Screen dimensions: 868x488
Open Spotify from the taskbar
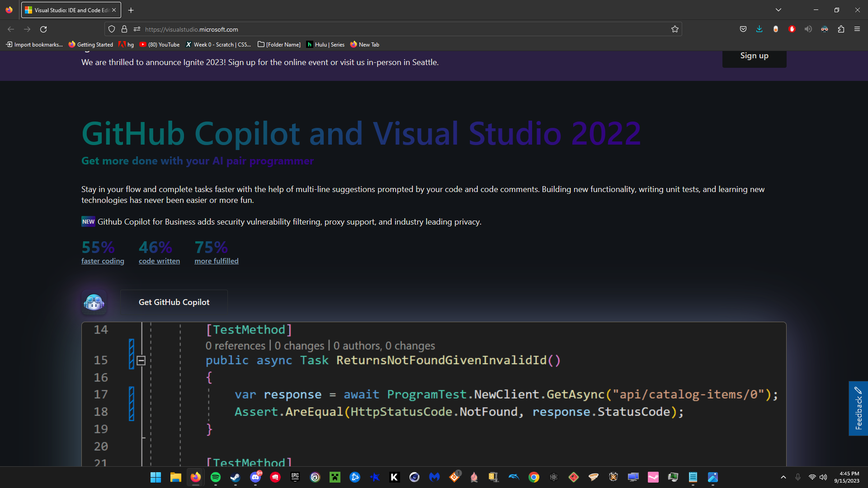[x=216, y=477]
